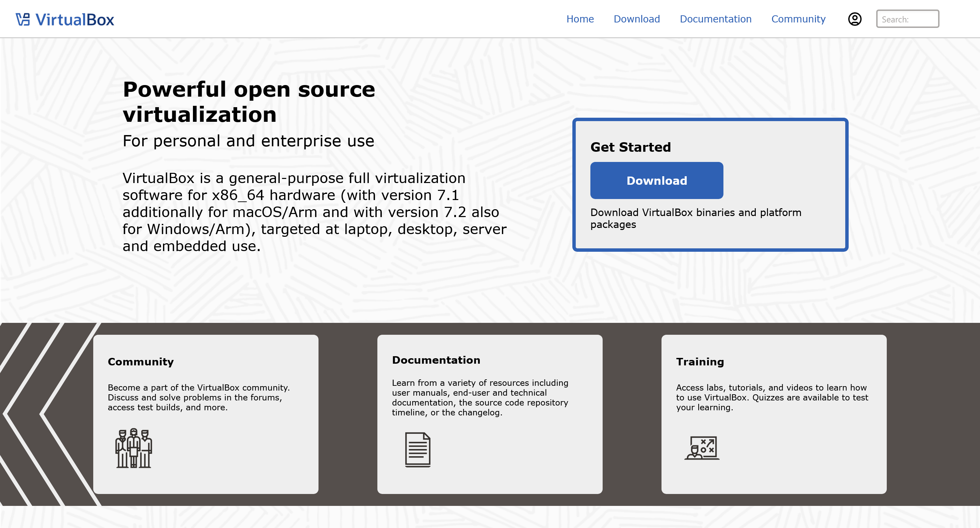Click the Training card description text
Screen dimensions: 980x528
771,397
